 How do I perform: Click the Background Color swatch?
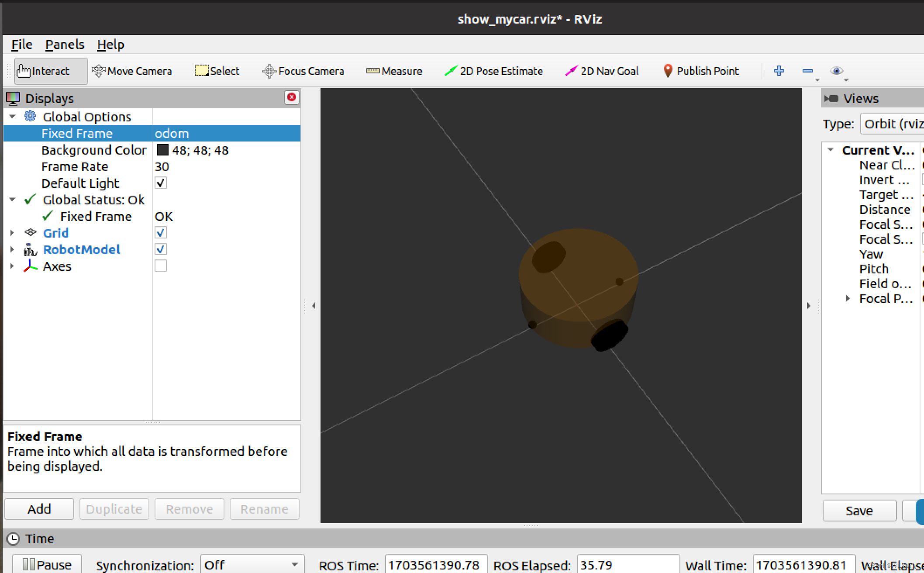point(162,150)
